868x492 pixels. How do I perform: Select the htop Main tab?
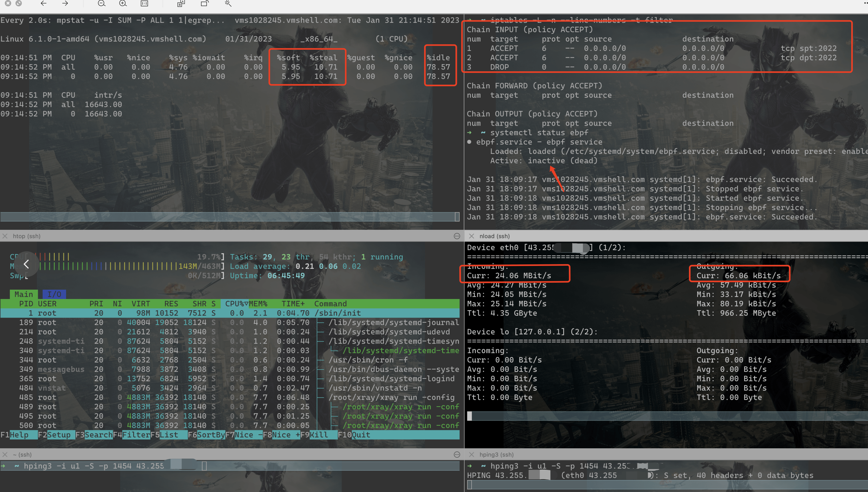click(x=23, y=294)
